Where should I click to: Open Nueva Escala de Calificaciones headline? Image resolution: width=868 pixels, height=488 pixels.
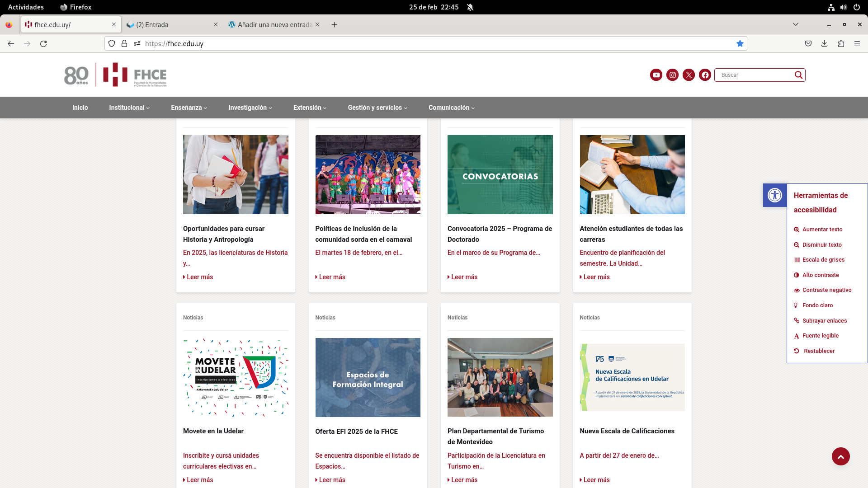627,431
